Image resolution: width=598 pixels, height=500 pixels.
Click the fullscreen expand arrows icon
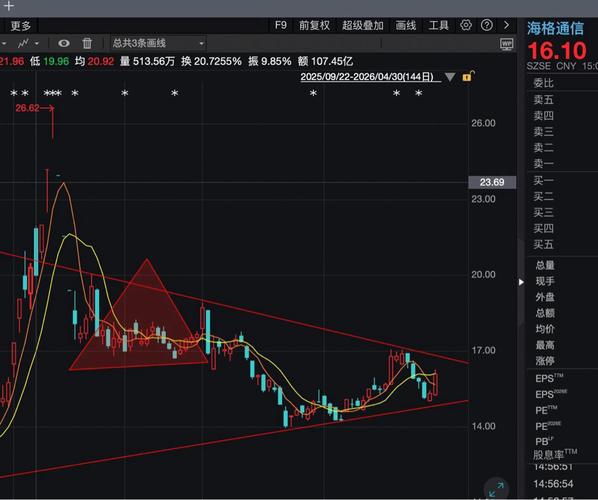pos(496,489)
